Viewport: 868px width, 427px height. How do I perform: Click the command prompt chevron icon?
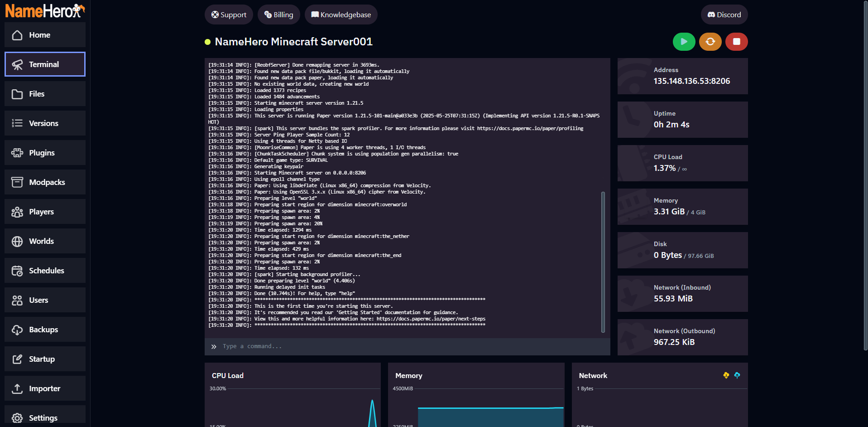pos(214,347)
